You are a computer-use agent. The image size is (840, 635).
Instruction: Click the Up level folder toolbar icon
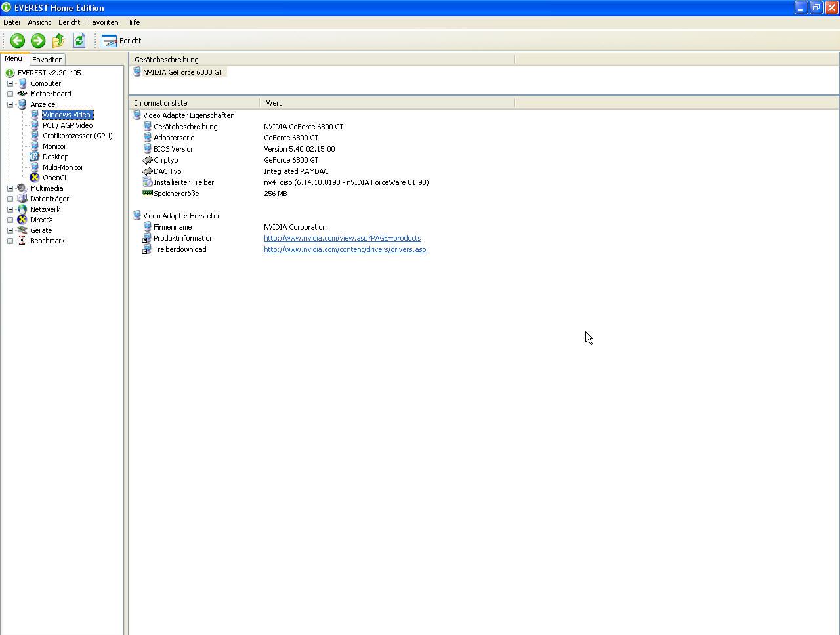(58, 41)
